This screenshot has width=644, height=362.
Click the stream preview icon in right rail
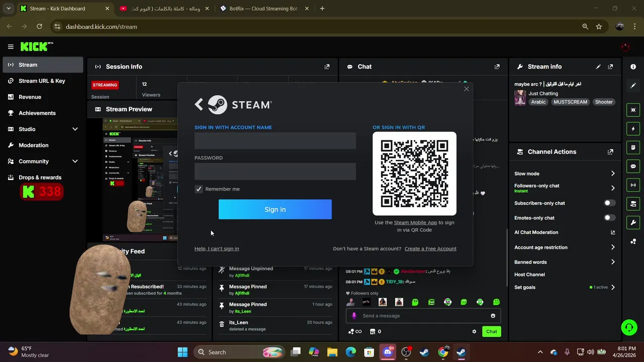(633, 110)
